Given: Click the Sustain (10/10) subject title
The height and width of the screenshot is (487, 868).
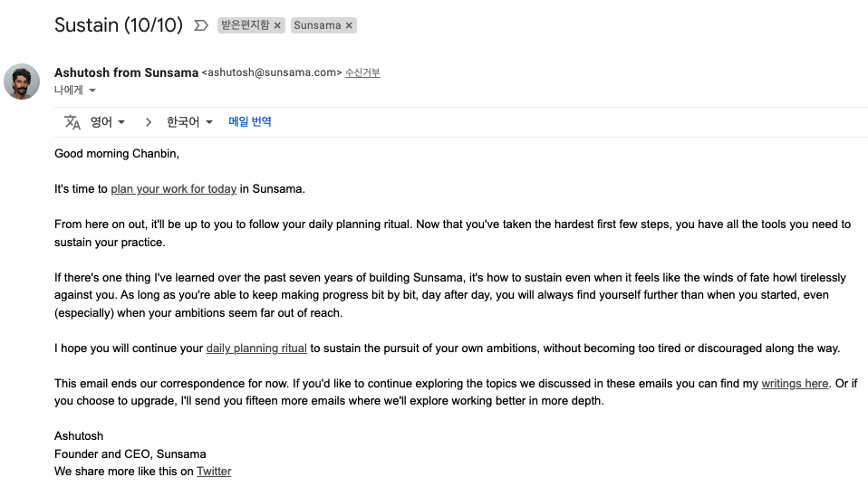Looking at the screenshot, I should [119, 25].
